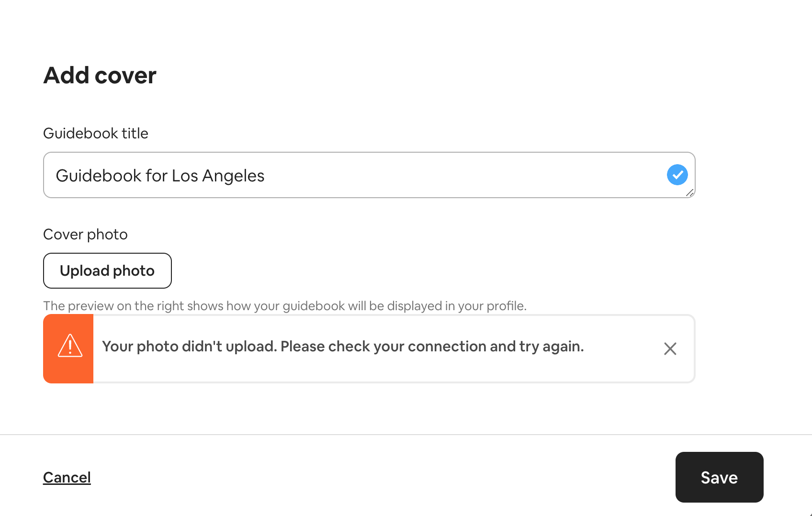This screenshot has height=516, width=812.
Task: Click the resize handle of the title field
Action: [690, 194]
